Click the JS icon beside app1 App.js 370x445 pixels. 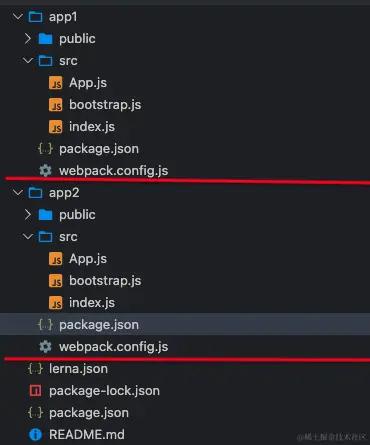tap(56, 83)
